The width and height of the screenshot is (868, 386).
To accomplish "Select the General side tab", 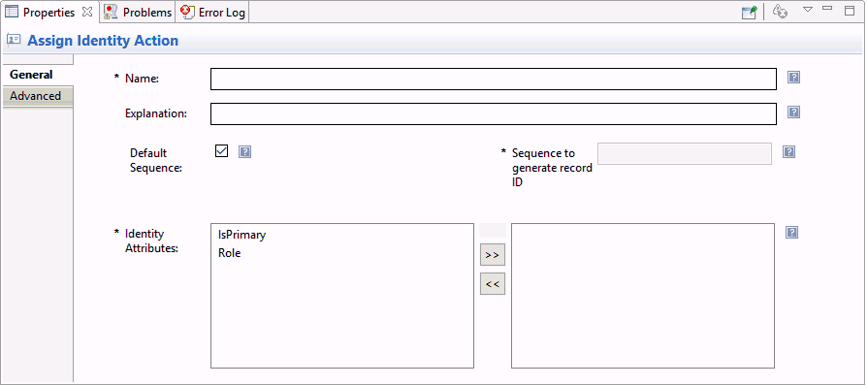I will pos(37,75).
